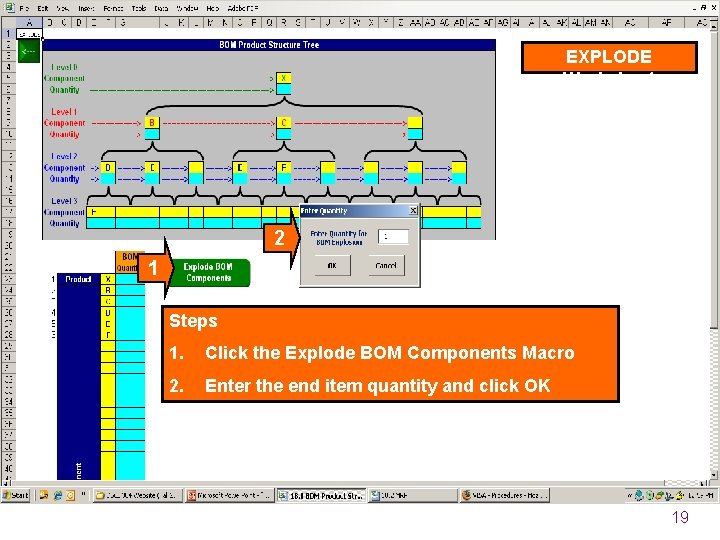Click the Excel workbook icon in menu bar
Screen dimensions: 720x540
9,7
